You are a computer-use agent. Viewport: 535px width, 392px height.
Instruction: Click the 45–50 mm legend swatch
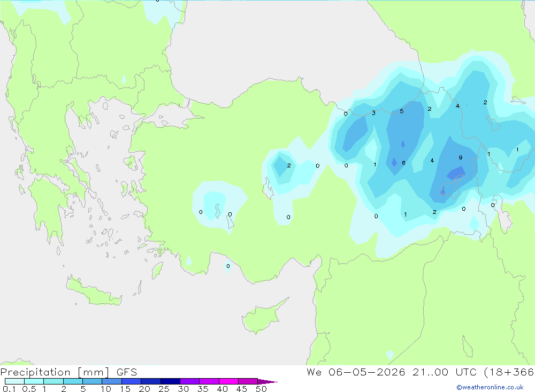[248, 381]
